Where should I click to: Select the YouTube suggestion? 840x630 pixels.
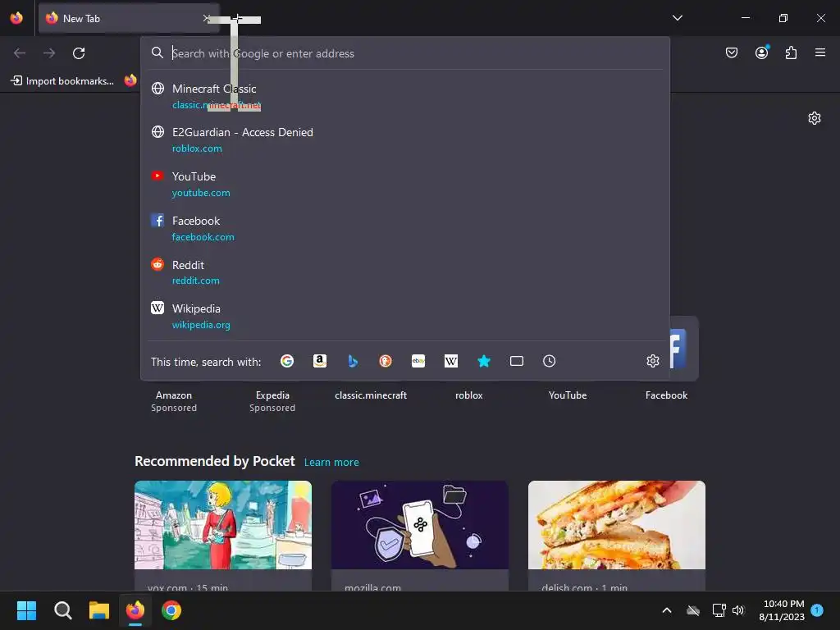pos(405,184)
